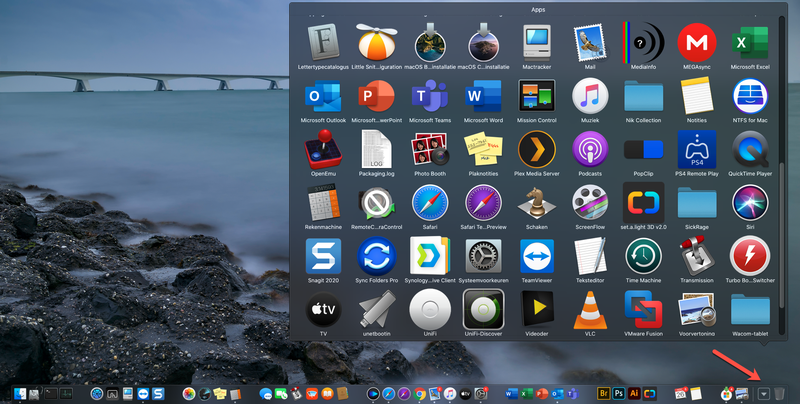Open Trash in the Dock
Viewport: 800px width, 404px height.
[781, 394]
